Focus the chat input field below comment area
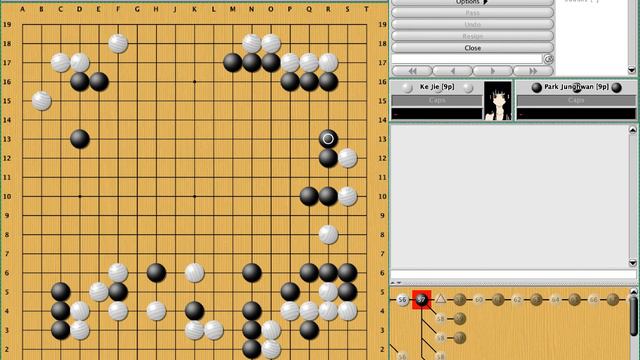 pos(513,274)
